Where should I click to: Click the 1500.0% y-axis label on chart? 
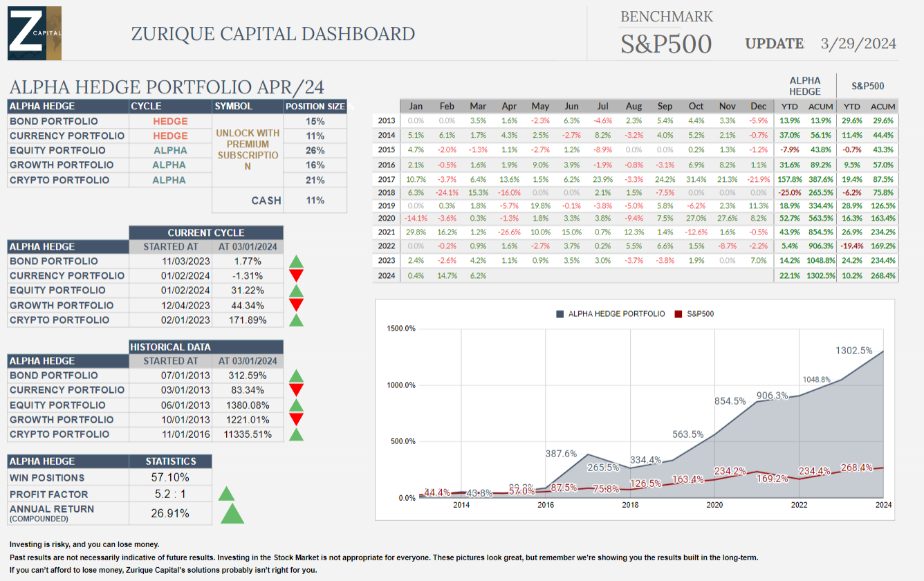(401, 329)
